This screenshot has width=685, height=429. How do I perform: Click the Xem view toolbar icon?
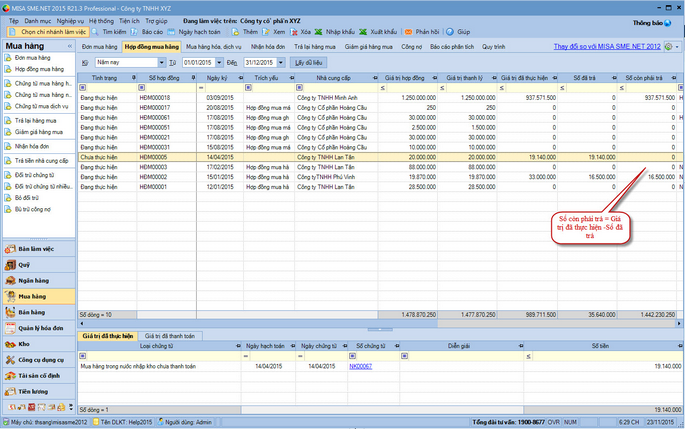[266, 32]
